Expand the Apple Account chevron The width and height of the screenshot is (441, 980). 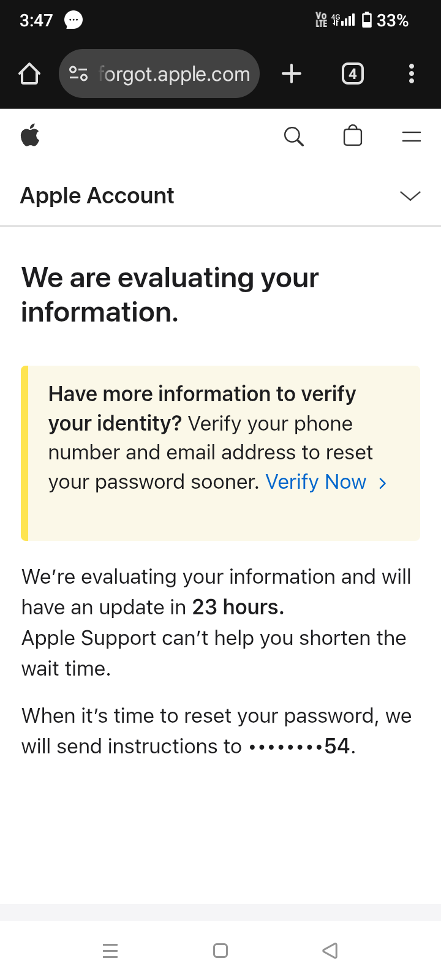(410, 196)
